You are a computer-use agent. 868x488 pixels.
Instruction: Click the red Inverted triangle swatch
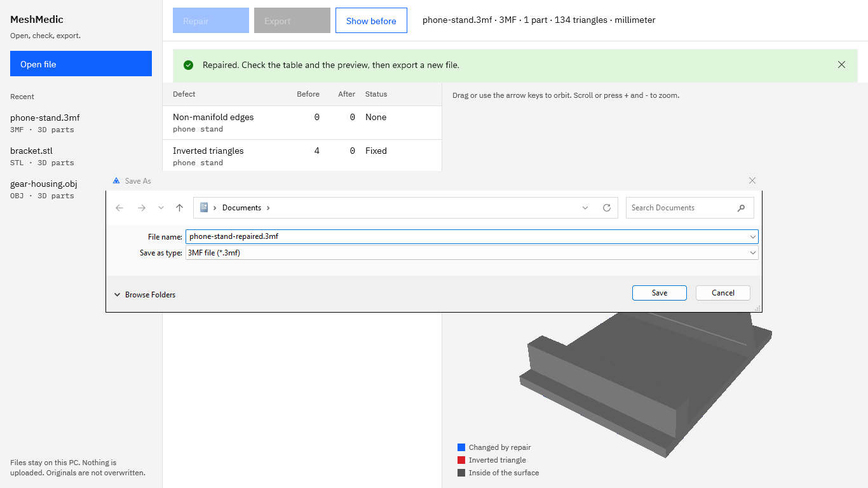click(461, 460)
